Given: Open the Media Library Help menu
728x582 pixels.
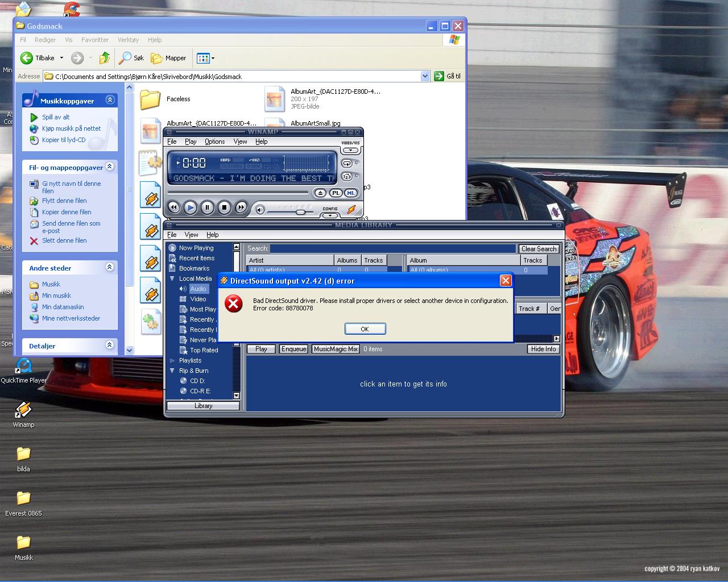Looking at the screenshot, I should pyautogui.click(x=212, y=235).
